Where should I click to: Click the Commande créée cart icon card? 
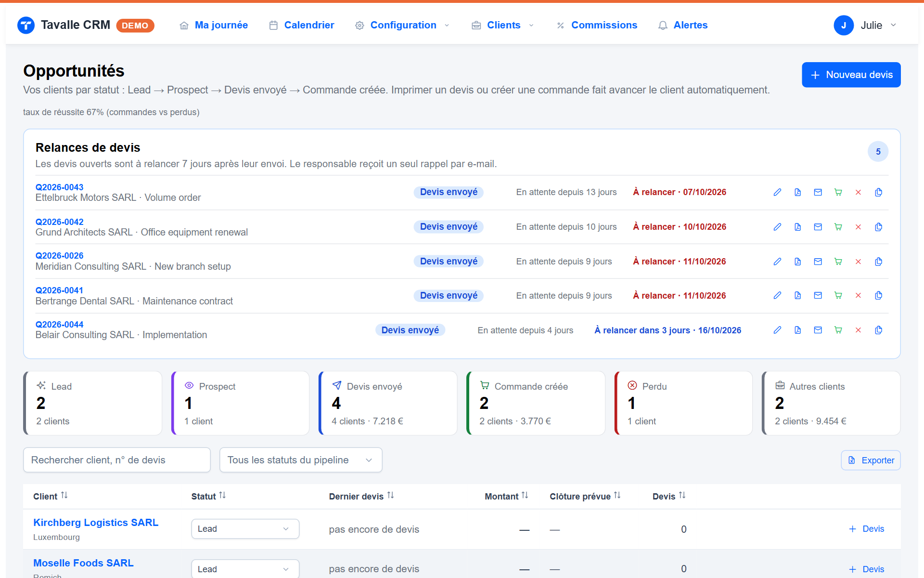pyautogui.click(x=536, y=403)
